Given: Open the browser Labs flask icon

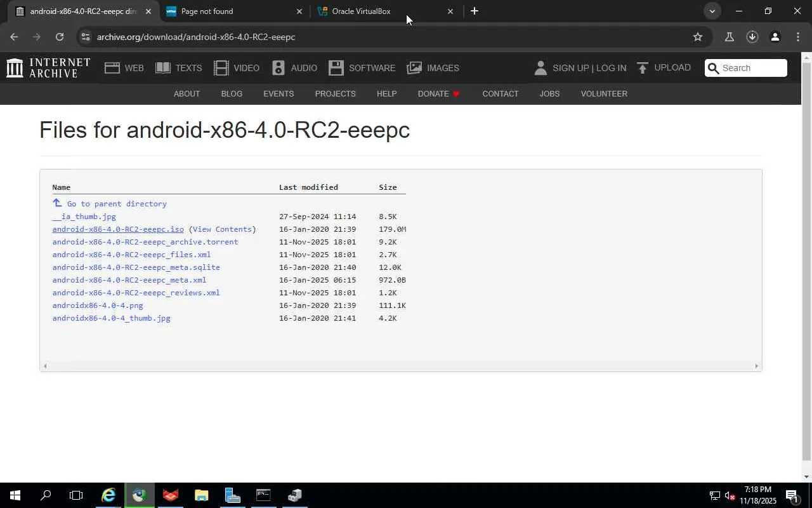Looking at the screenshot, I should 730,37.
